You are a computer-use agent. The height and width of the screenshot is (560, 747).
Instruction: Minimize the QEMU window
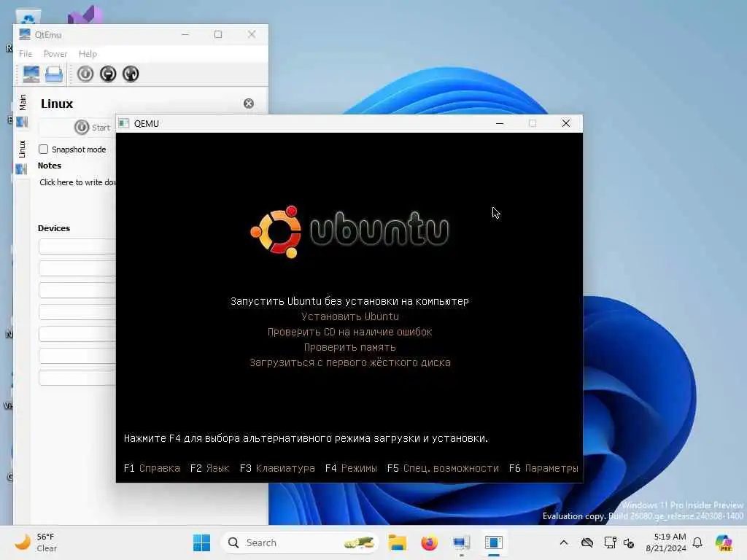tap(500, 123)
